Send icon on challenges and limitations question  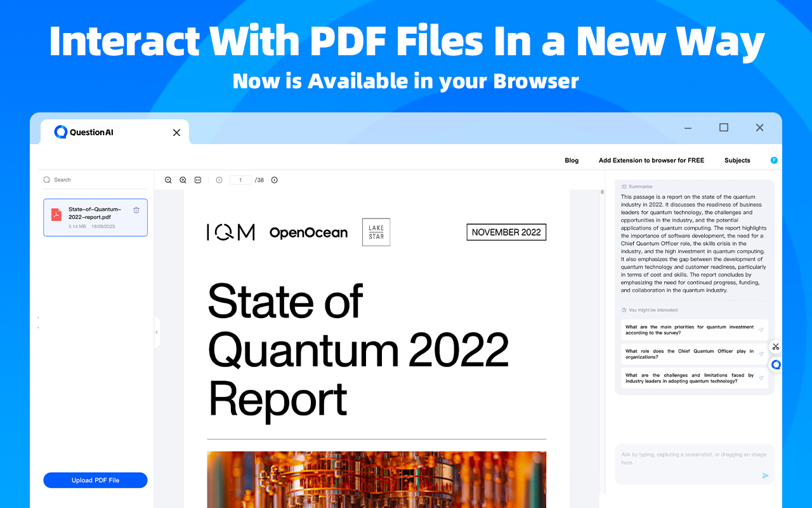click(761, 378)
